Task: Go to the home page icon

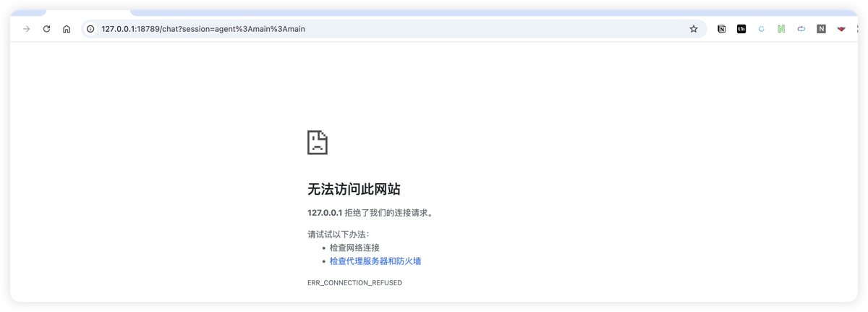Action: click(x=67, y=29)
